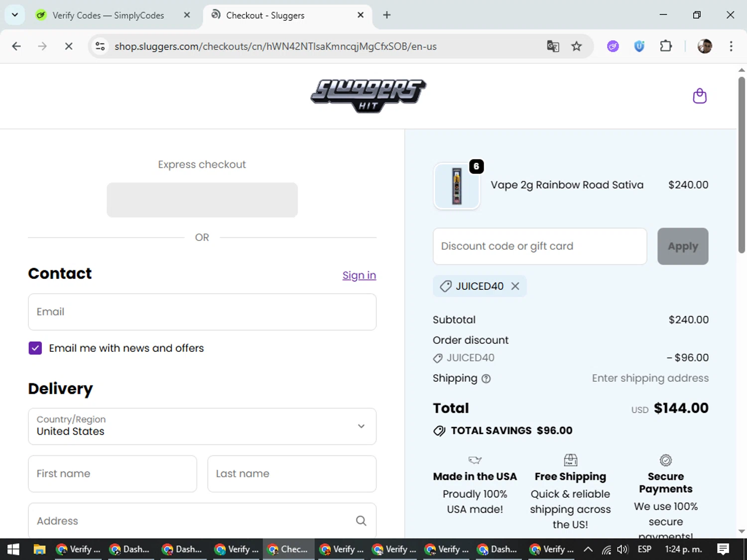
Task: Uncheck Email me with news and offers
Action: (x=35, y=348)
